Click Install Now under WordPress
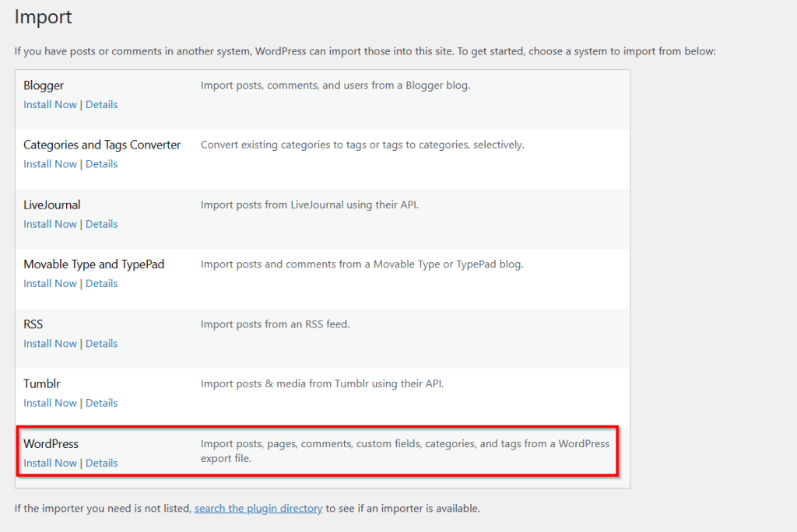 pos(50,463)
